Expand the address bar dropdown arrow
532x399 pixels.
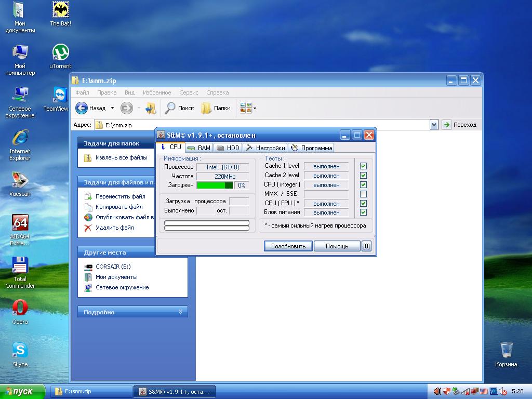[434, 125]
